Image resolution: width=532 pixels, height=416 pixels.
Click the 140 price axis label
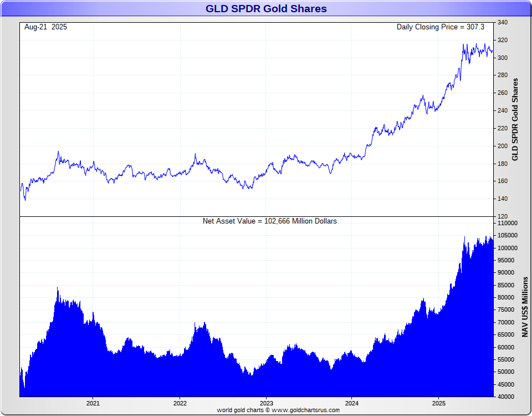pyautogui.click(x=503, y=199)
